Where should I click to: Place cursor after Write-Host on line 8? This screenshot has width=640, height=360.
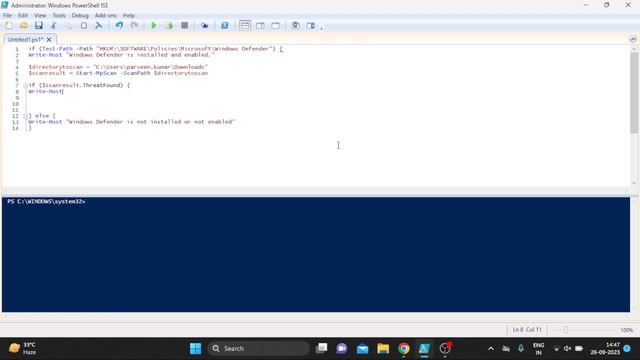(63, 91)
